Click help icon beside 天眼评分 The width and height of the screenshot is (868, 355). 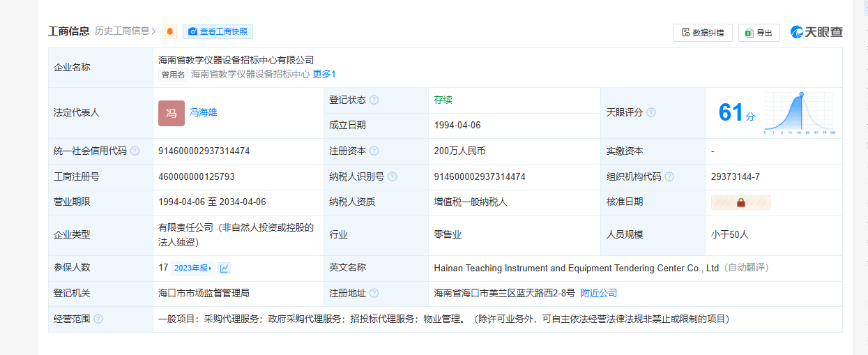651,112
